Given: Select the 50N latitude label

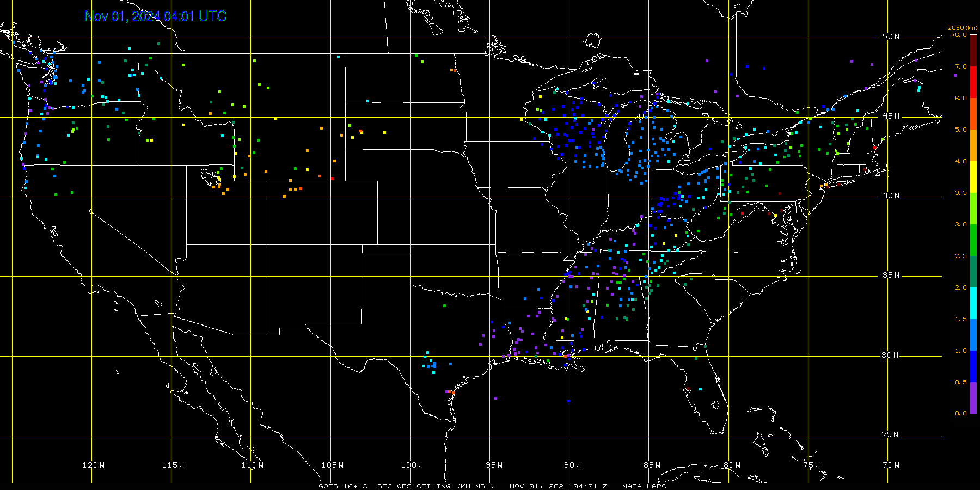Looking at the screenshot, I should 891,37.
